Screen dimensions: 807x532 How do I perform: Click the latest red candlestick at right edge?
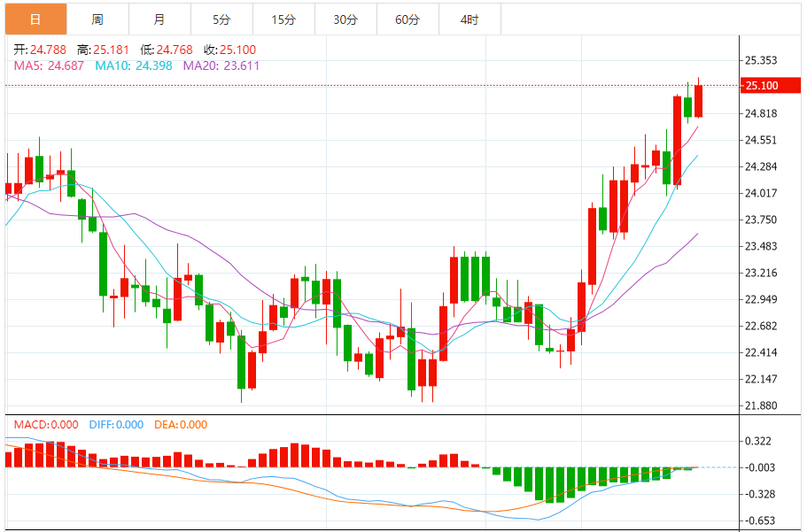[x=698, y=102]
